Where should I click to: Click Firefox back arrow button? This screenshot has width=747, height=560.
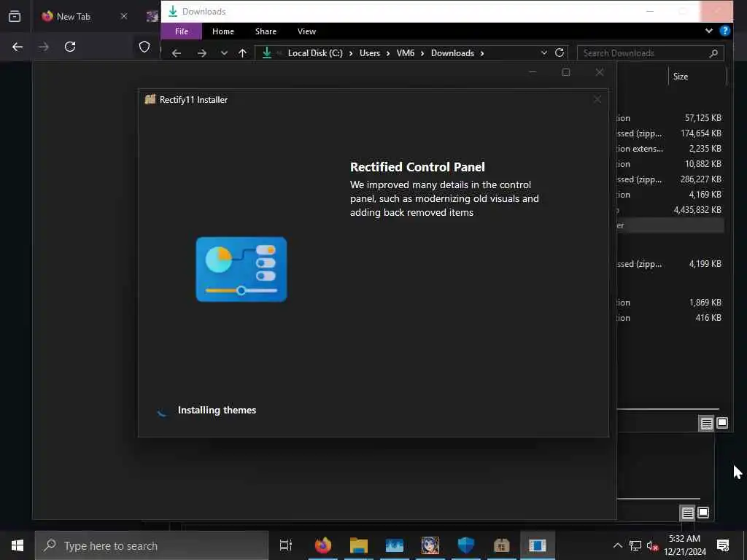tap(18, 47)
